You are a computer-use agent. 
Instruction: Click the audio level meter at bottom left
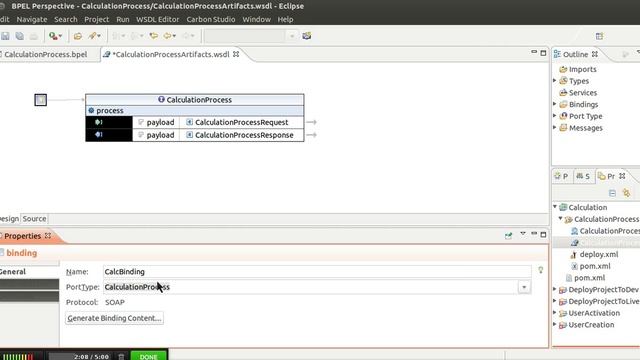click(x=17, y=357)
